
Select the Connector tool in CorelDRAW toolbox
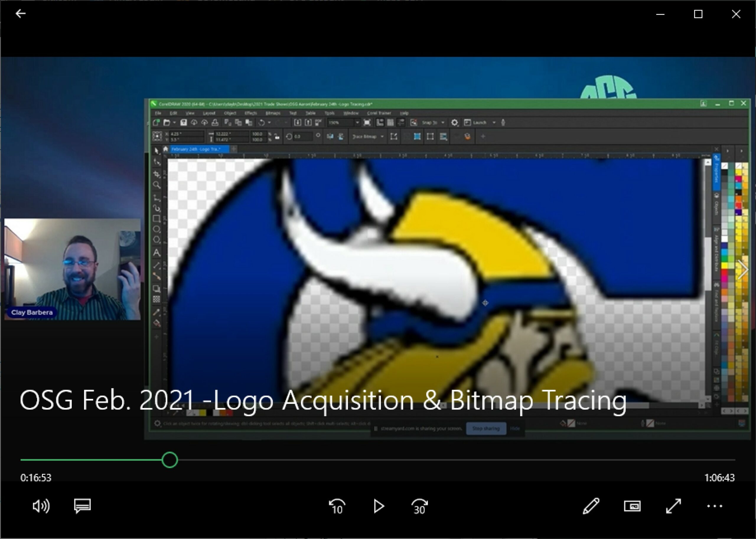157,276
